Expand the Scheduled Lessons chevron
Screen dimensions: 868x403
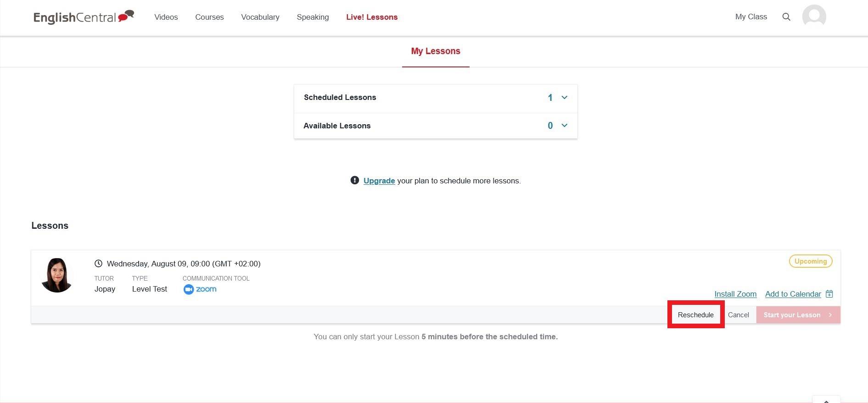click(x=565, y=97)
